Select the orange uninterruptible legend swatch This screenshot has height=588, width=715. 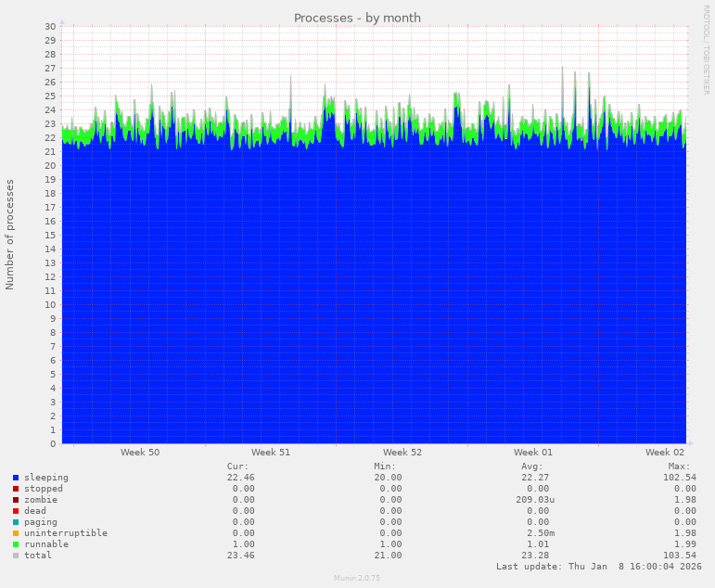pyautogui.click(x=16, y=533)
